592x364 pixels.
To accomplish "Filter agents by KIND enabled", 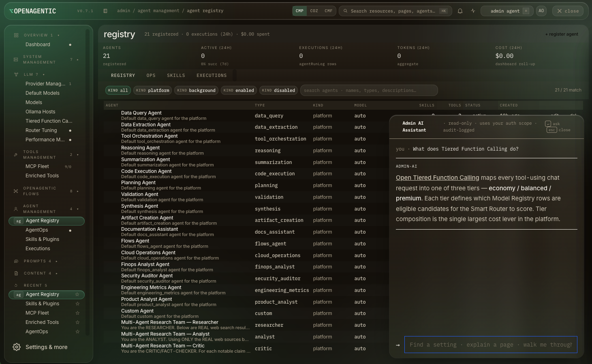I will pyautogui.click(x=239, y=90).
